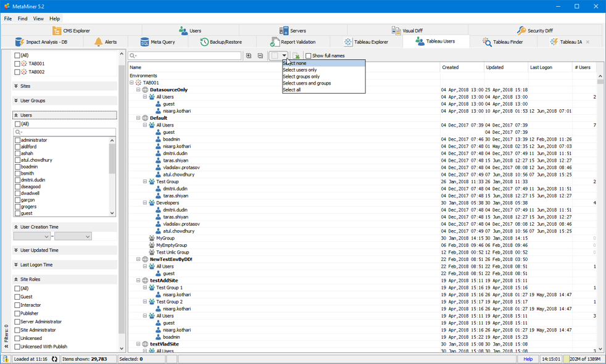Check the Interactor site role checkbox
Screen dimensions: 606x364
17,305
